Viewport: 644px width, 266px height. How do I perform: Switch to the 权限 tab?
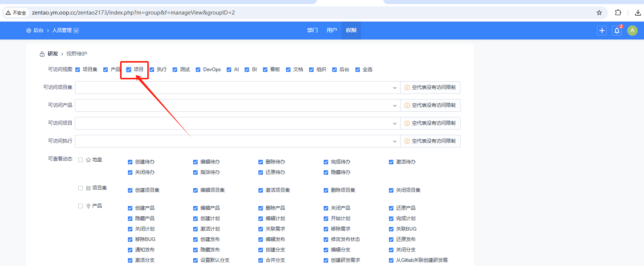(351, 30)
